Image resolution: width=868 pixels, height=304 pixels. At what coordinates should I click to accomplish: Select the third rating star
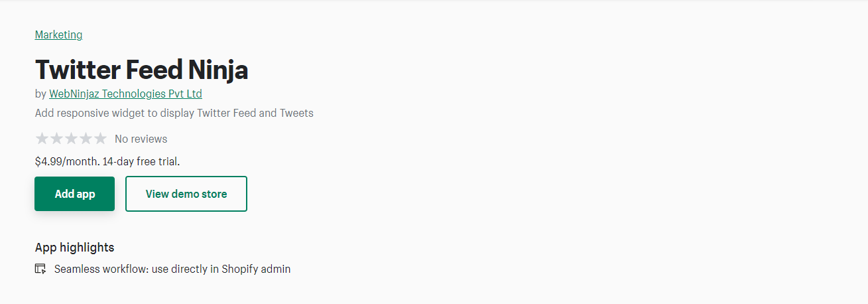[71, 139]
